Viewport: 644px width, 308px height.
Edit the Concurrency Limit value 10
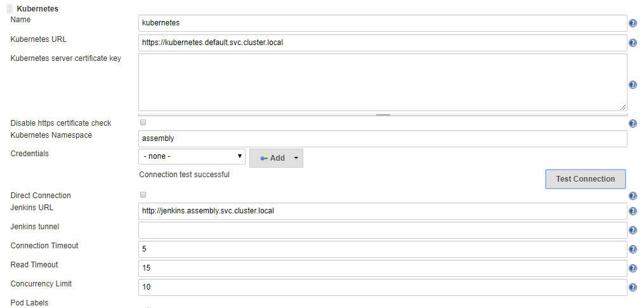(x=383, y=287)
